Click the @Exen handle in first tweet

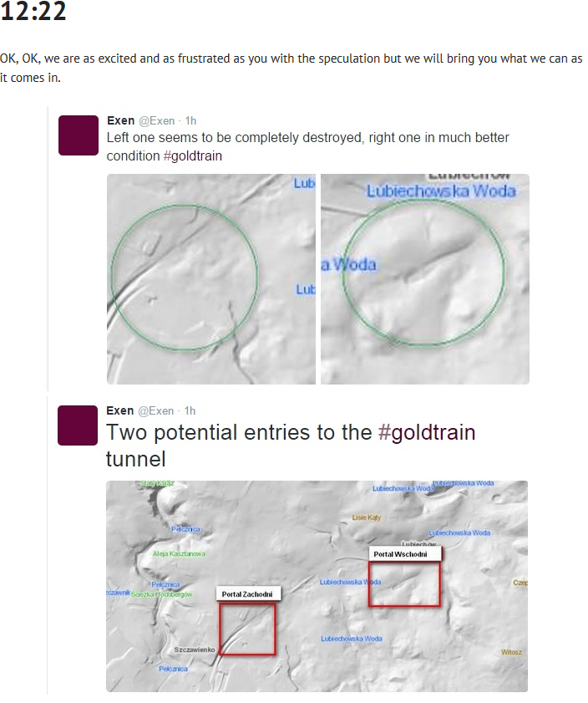tap(156, 121)
